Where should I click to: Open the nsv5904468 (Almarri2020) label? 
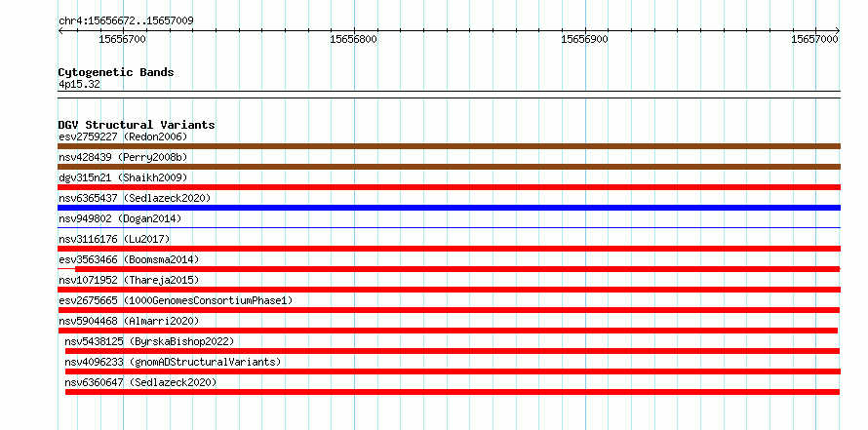coord(129,321)
